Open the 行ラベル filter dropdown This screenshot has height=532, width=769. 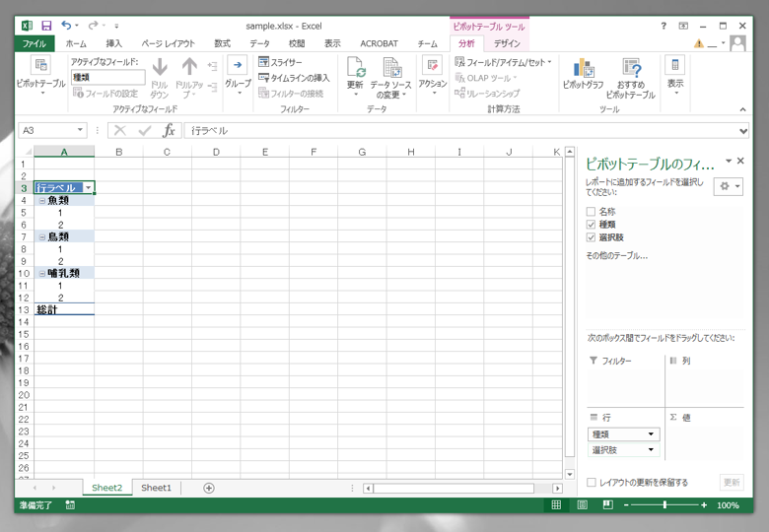tap(89, 187)
